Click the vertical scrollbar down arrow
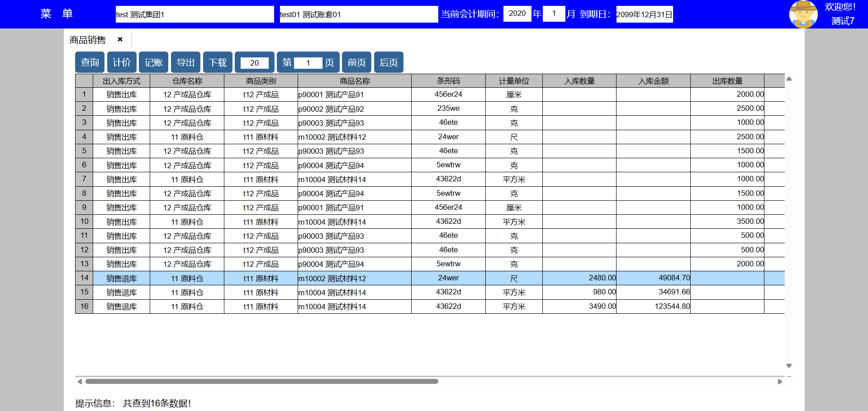 click(789, 365)
